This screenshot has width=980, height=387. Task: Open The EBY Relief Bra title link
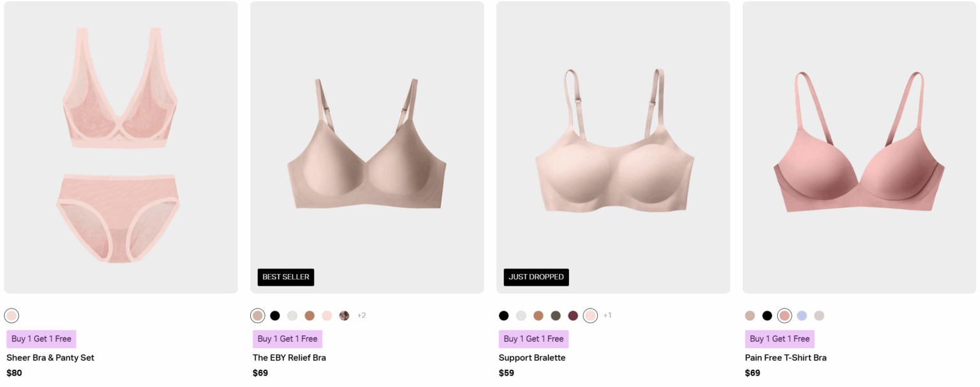click(289, 358)
